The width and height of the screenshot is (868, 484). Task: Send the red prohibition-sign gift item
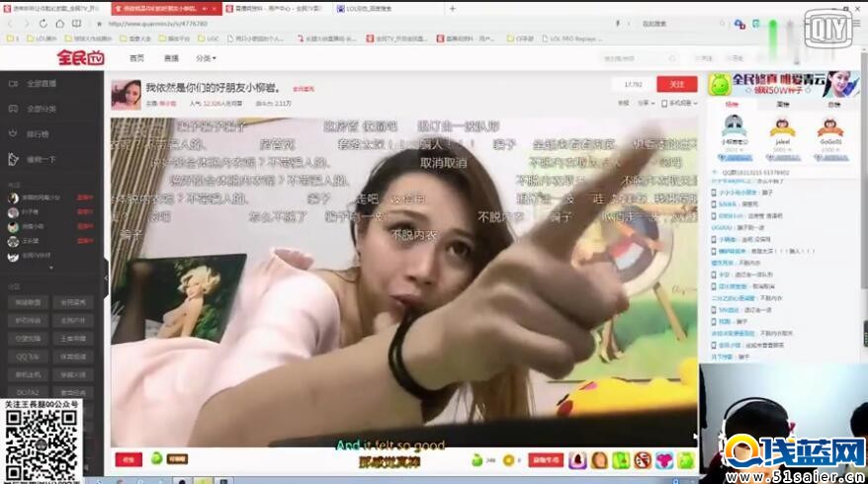[643, 460]
